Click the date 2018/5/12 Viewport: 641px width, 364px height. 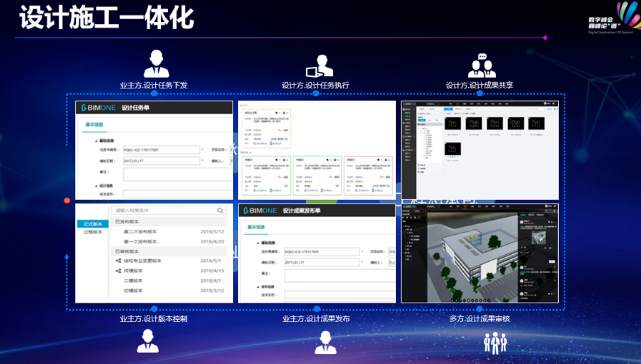[212, 231]
